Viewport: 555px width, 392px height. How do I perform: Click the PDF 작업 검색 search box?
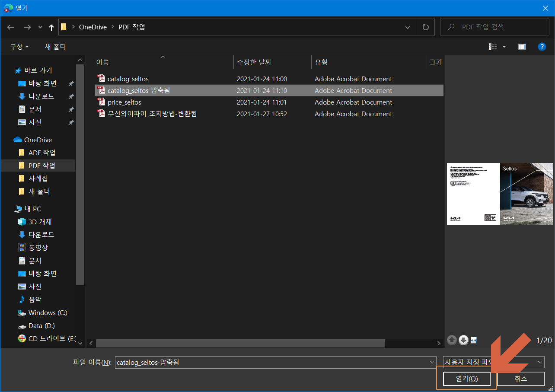(x=494, y=27)
